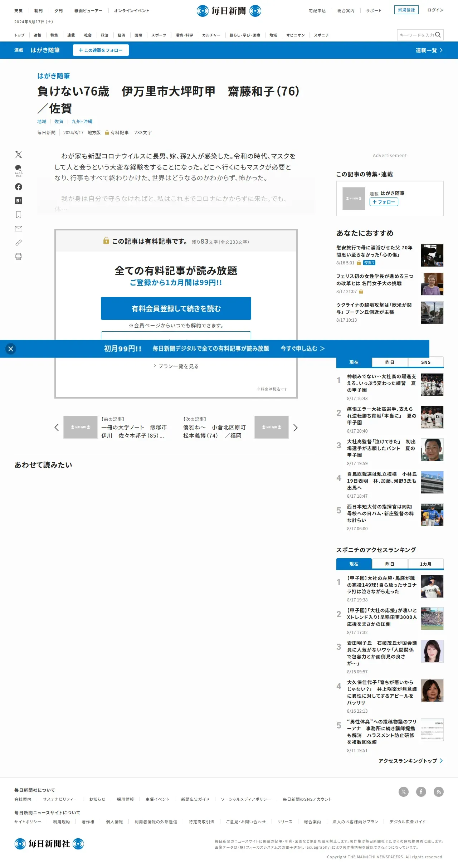Select 昨日 tab in スポニチ ranking
458x868 pixels.
pyautogui.click(x=390, y=564)
